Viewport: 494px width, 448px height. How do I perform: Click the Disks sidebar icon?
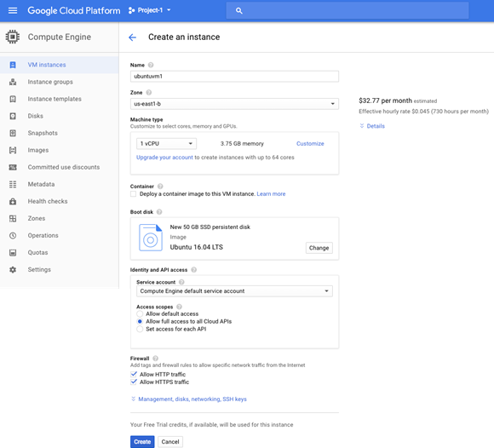click(x=13, y=116)
